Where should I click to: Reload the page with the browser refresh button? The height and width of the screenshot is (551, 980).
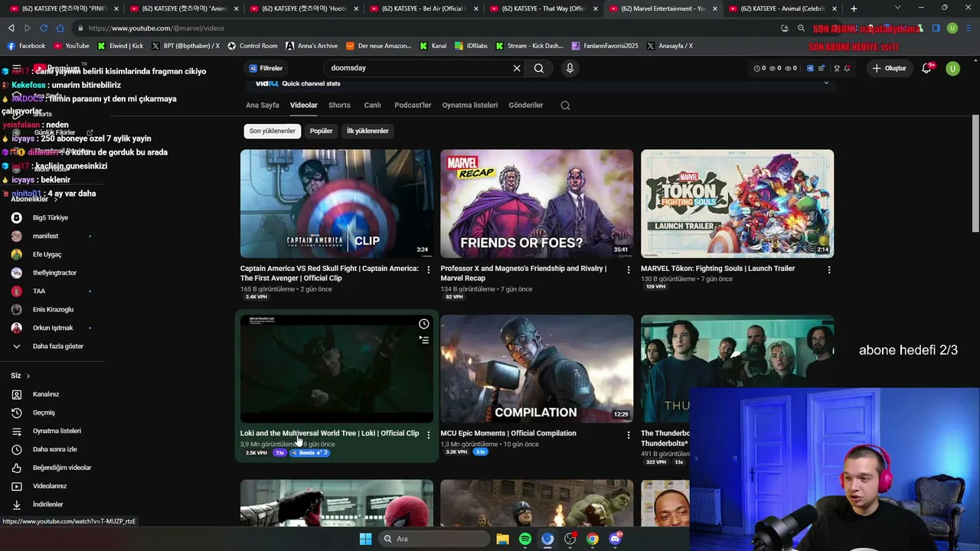pyautogui.click(x=44, y=28)
